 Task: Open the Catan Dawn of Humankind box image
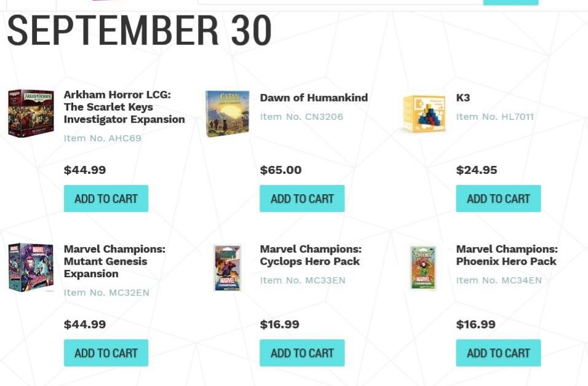pyautogui.click(x=227, y=114)
